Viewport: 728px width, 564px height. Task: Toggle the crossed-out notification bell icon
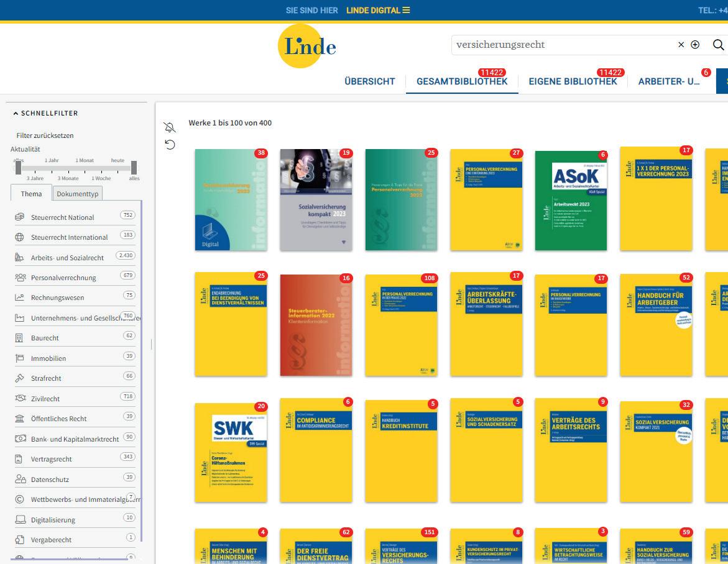(x=170, y=127)
